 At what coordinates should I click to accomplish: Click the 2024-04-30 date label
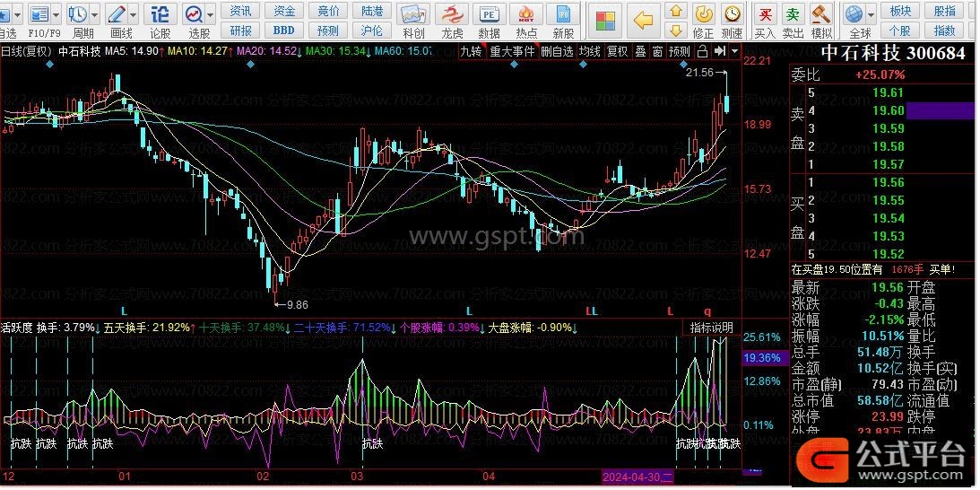click(x=637, y=478)
